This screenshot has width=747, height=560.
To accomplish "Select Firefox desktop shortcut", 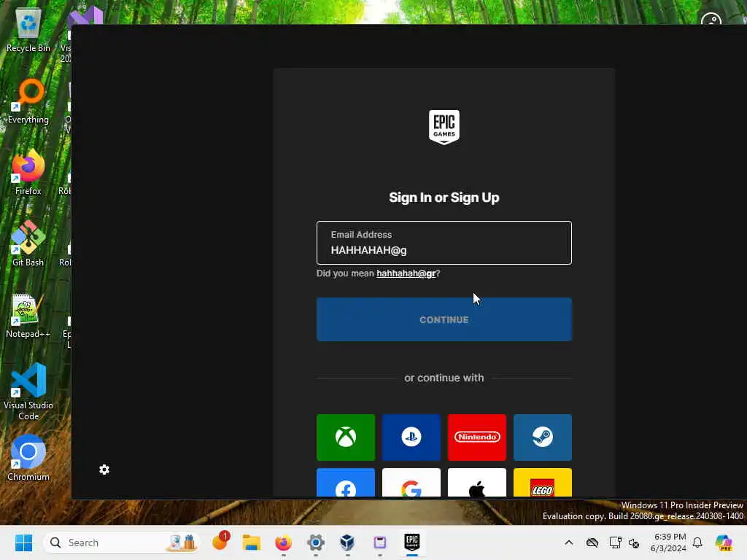I will pyautogui.click(x=28, y=173).
